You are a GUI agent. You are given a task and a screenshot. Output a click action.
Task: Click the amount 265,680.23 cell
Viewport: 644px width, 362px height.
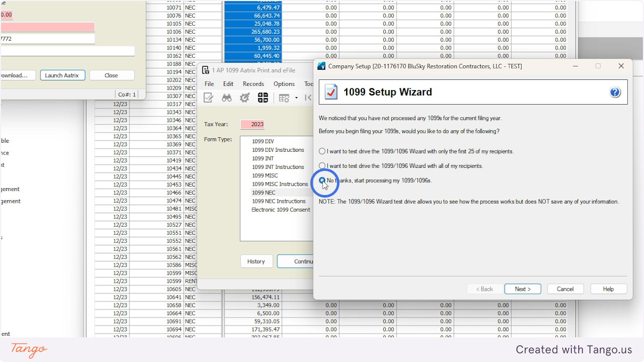pos(253,32)
